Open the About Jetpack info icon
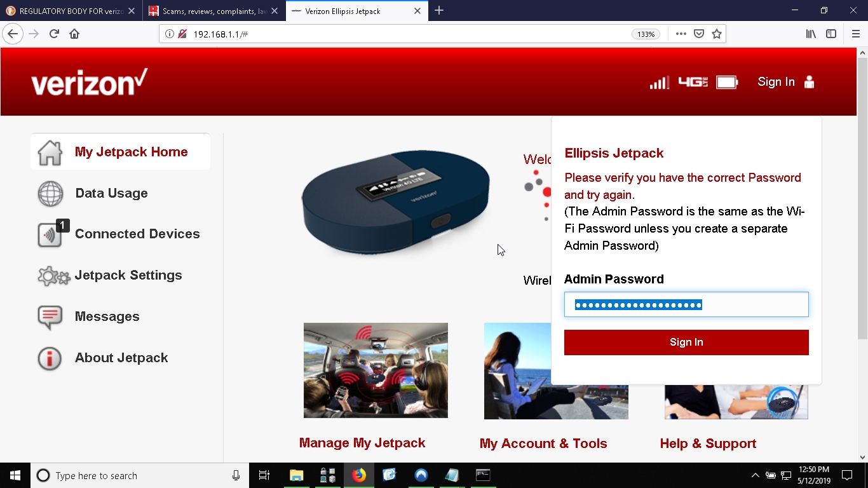The image size is (868, 488). coord(50,358)
